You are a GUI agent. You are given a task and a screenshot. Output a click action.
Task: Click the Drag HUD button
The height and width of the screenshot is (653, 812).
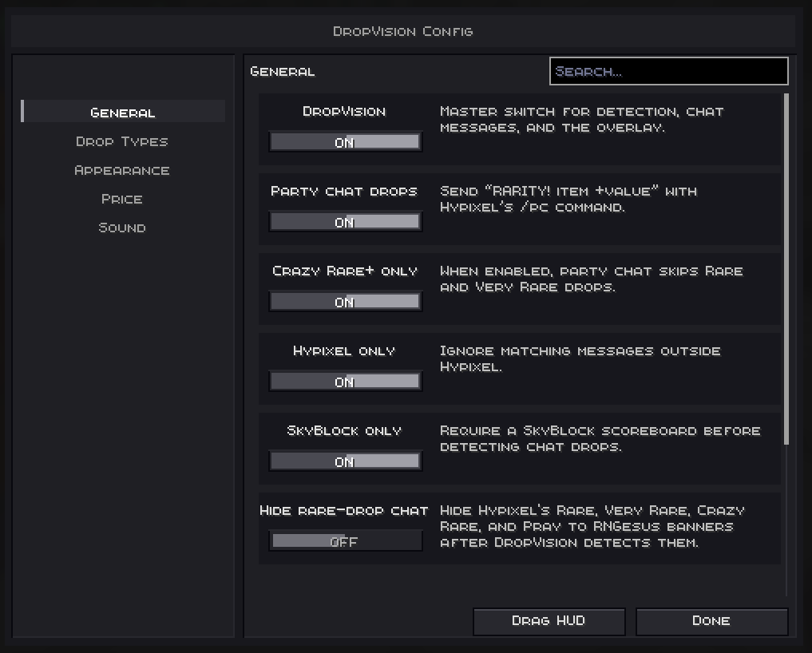coord(549,621)
